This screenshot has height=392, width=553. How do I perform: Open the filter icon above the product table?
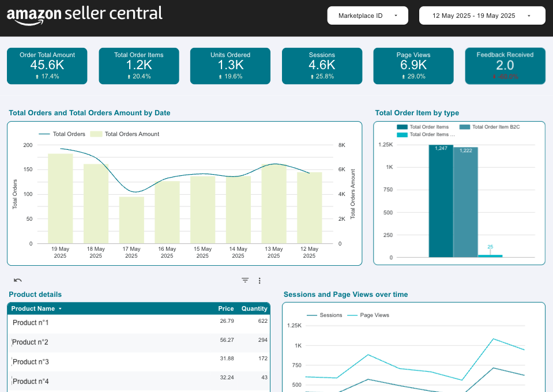244,280
